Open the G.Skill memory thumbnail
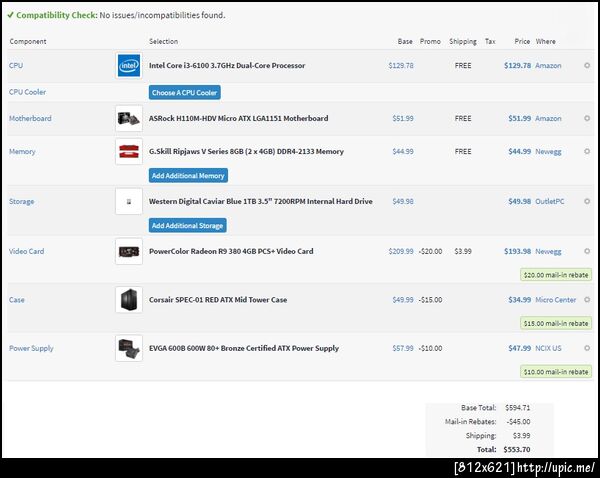600x478 pixels. coord(129,151)
